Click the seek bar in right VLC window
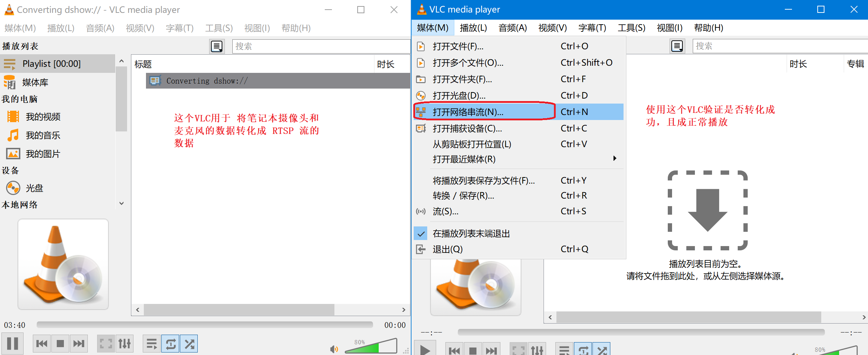Screen dimensions: 868x355 point(641,332)
